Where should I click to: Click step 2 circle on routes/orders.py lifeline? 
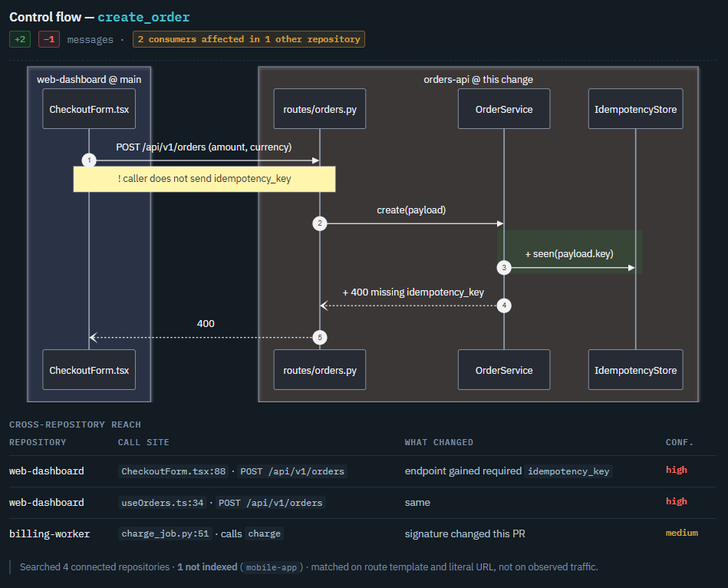[x=320, y=223]
